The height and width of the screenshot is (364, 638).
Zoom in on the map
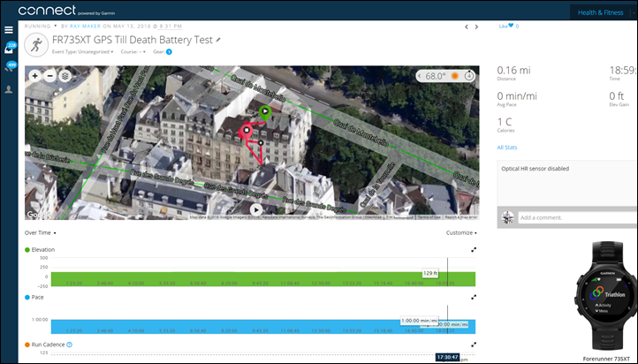pyautogui.click(x=35, y=76)
